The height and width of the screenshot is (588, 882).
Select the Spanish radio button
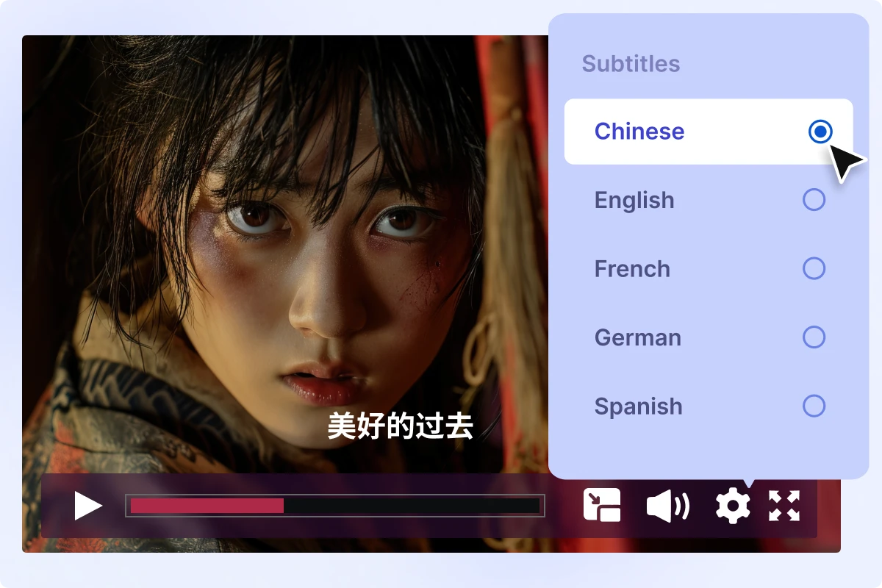point(814,406)
